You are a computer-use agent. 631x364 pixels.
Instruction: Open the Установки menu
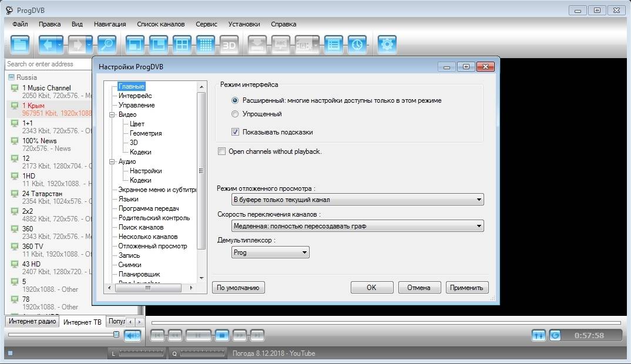[244, 24]
